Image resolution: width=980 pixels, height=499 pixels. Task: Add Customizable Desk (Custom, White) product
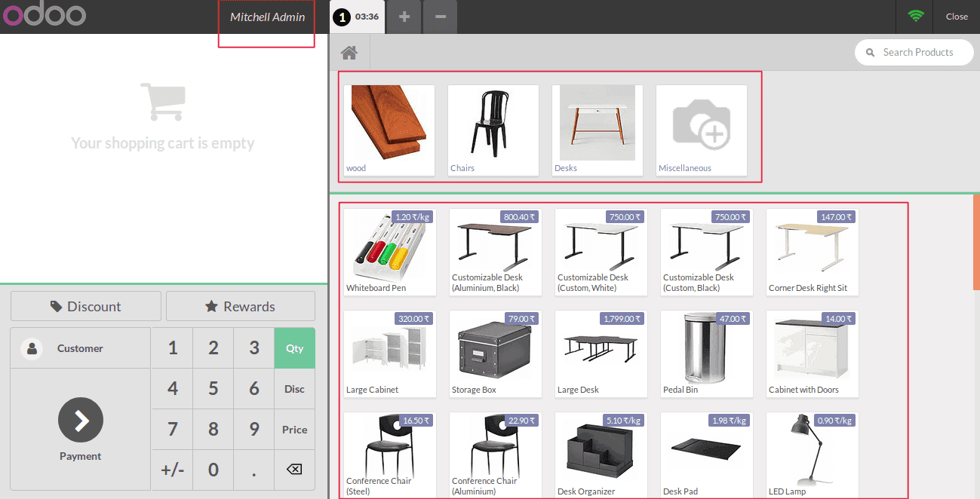click(601, 252)
